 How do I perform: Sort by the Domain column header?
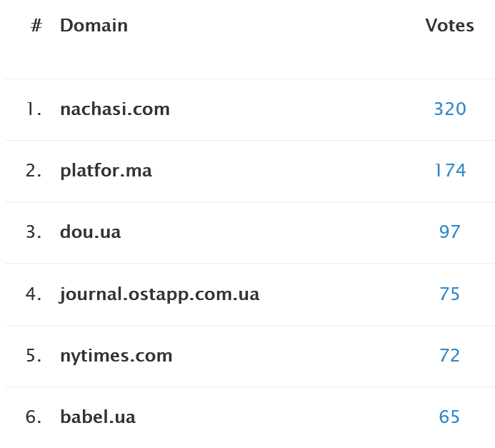[x=94, y=26]
